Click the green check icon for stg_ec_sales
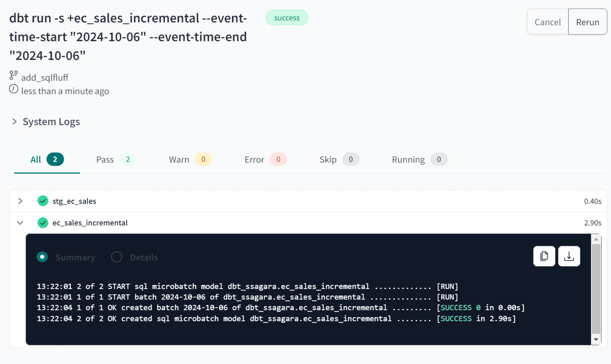Viewport: 611px width, 364px height. tap(43, 201)
